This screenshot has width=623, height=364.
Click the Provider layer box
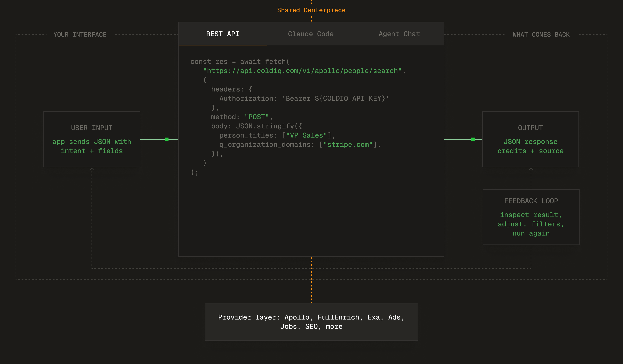(311, 322)
